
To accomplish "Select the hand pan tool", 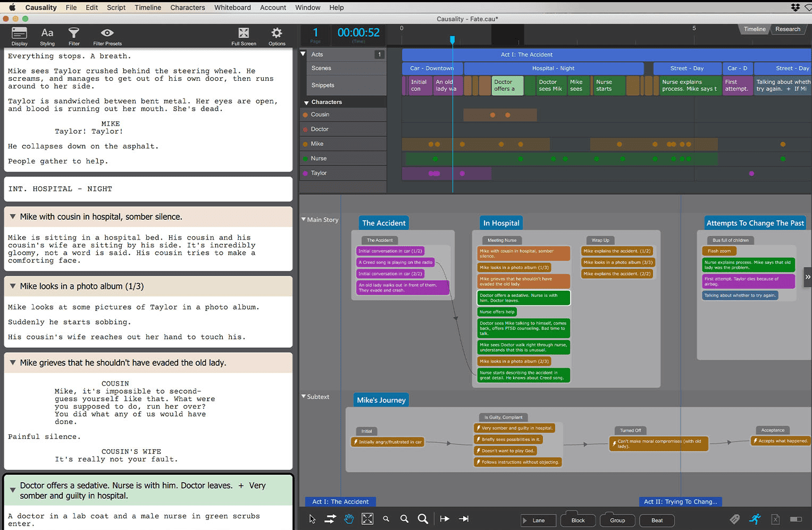I will pyautogui.click(x=349, y=519).
